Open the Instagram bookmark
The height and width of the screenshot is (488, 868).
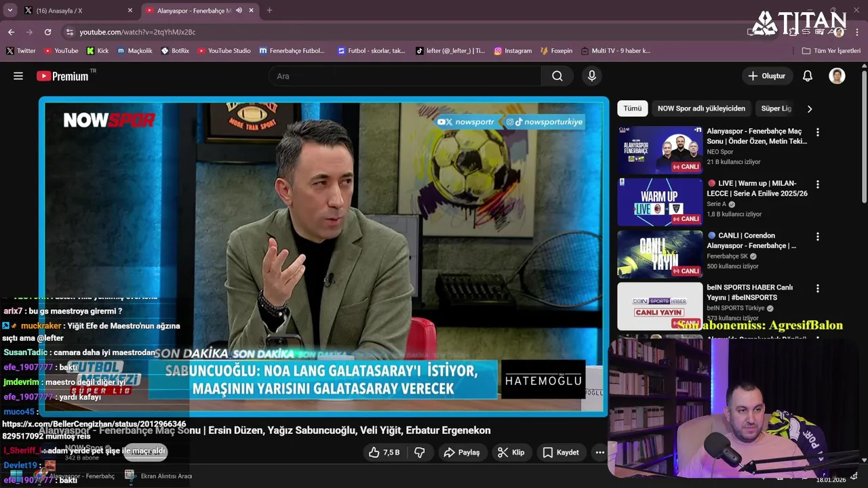tap(513, 51)
